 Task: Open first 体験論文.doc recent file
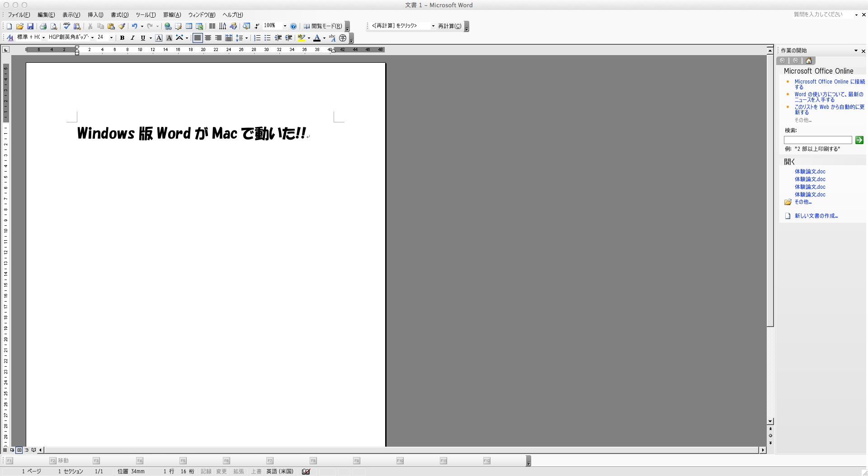coord(810,172)
